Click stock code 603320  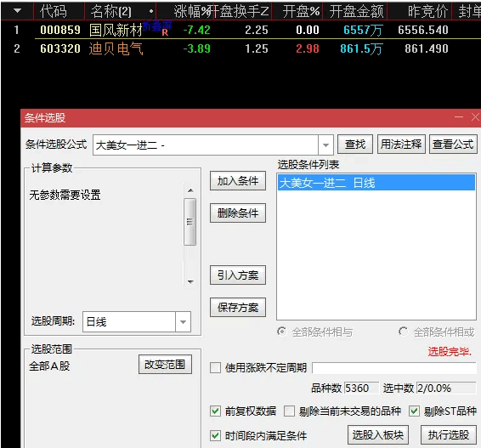point(60,48)
